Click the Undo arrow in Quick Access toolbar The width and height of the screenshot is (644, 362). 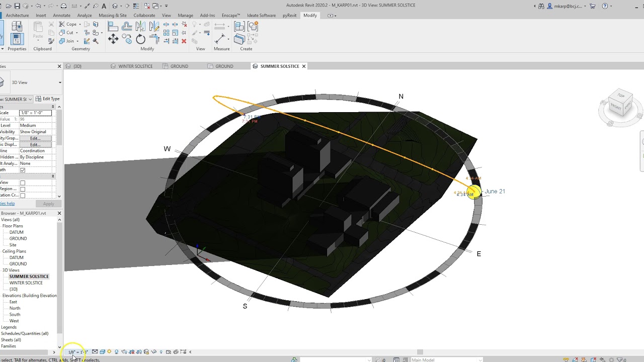tap(38, 6)
